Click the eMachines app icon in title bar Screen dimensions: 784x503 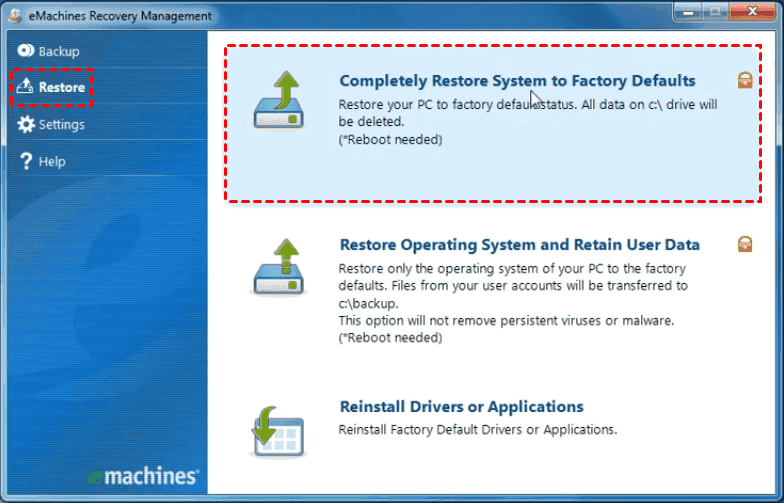pyautogui.click(x=16, y=15)
